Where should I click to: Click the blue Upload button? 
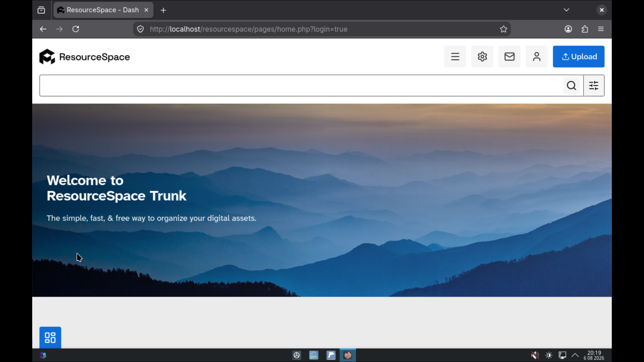(579, 57)
